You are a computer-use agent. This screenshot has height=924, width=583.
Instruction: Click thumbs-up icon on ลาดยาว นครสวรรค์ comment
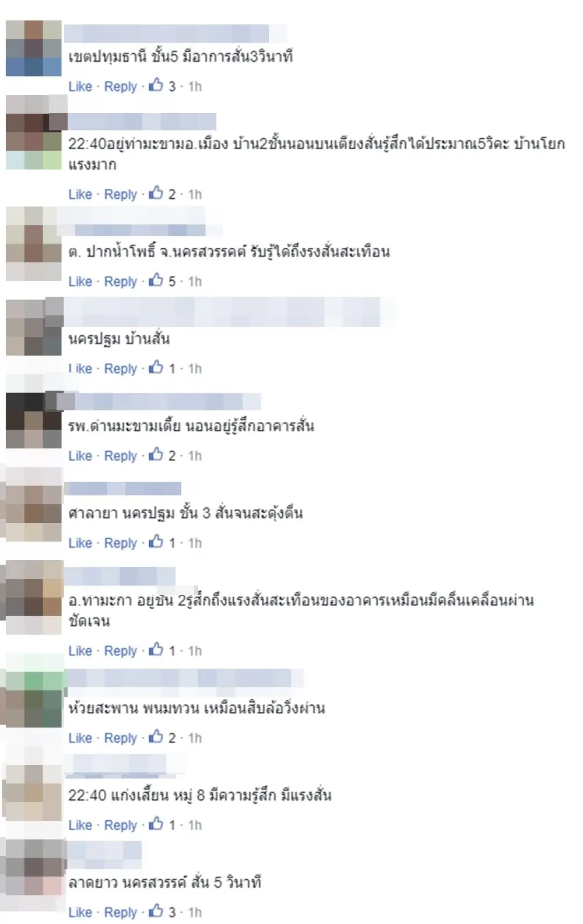pyautogui.click(x=156, y=911)
